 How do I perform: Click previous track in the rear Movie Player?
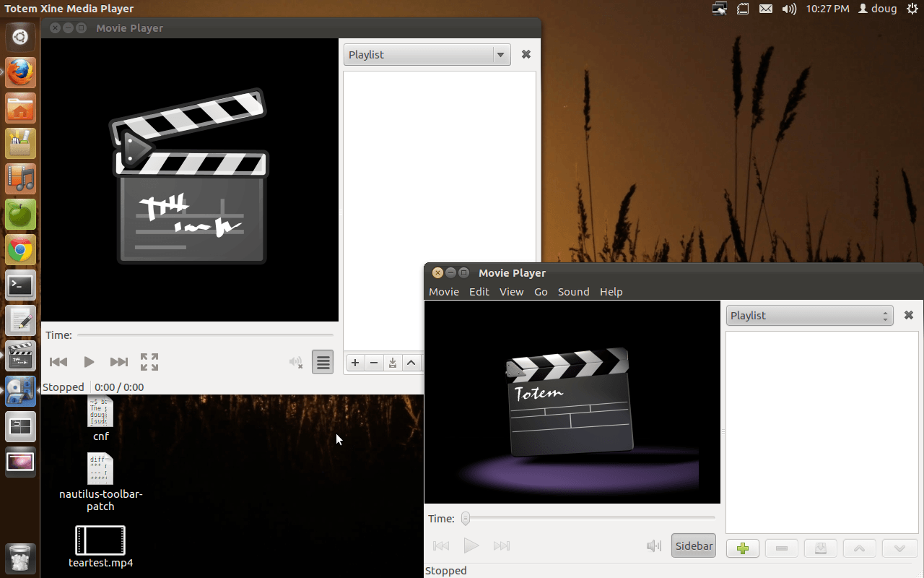tap(58, 362)
